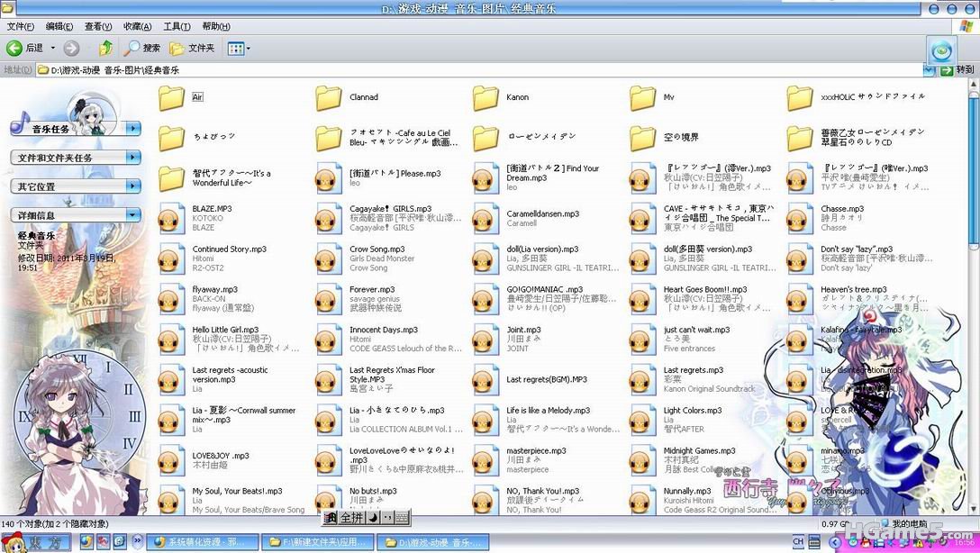Collapse the 详细信息 panel
Viewport: 980px width, 553px height.
pos(133,215)
